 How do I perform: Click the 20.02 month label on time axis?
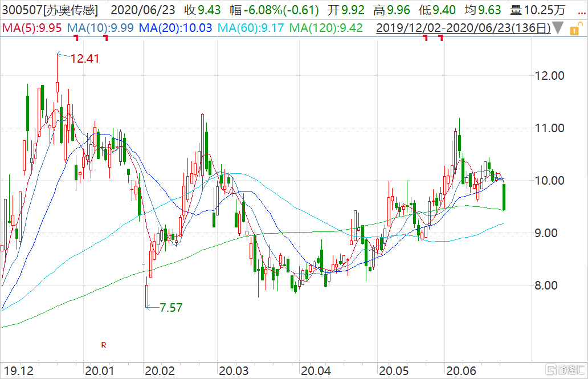[160, 371]
